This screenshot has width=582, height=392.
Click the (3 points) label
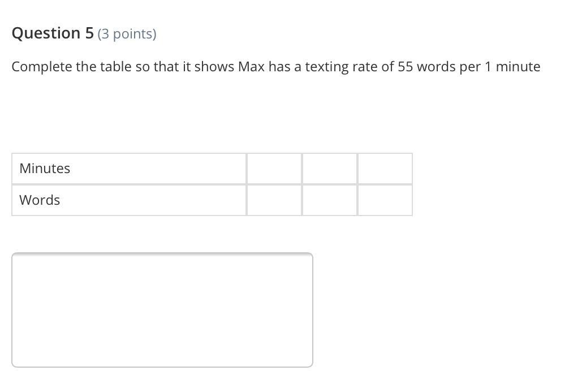127,34
